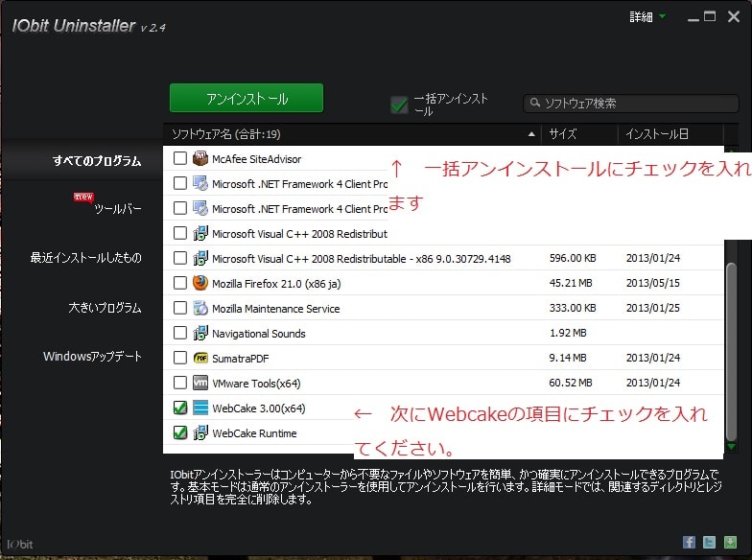Click the VMware Tools icon

point(200,383)
